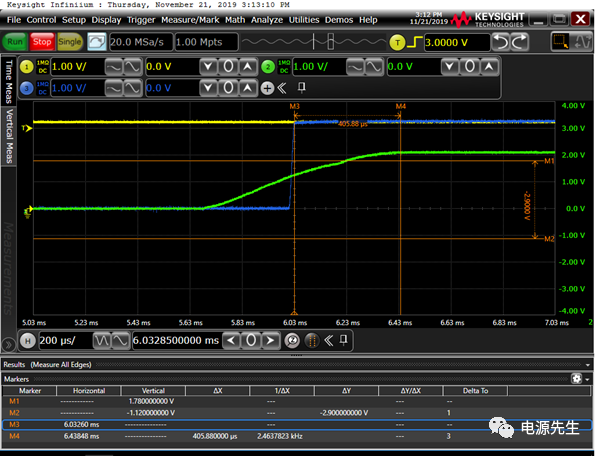Click the autoscale waveform icon
600x456 pixels.
pos(97,42)
